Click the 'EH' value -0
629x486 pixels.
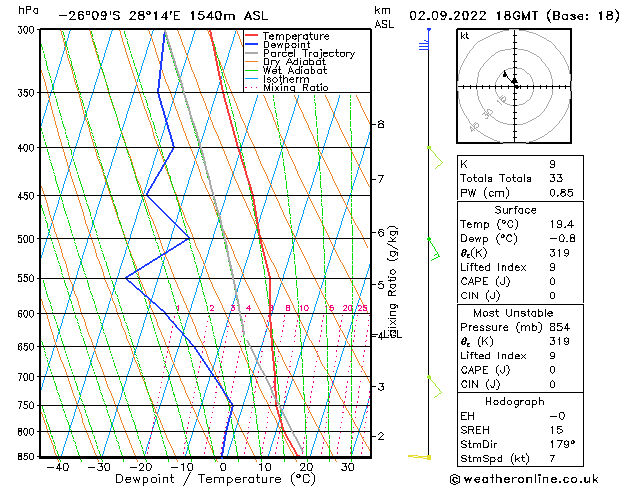click(558, 416)
